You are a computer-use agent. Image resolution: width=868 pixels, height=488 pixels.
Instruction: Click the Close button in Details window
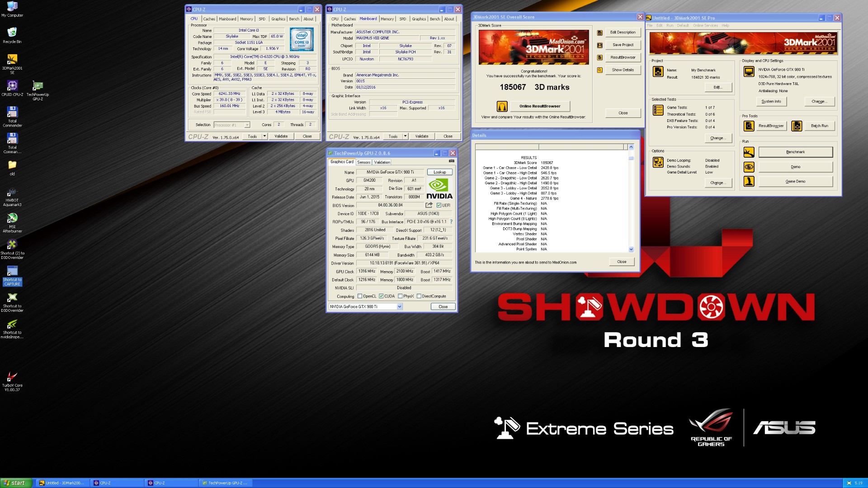(x=622, y=262)
